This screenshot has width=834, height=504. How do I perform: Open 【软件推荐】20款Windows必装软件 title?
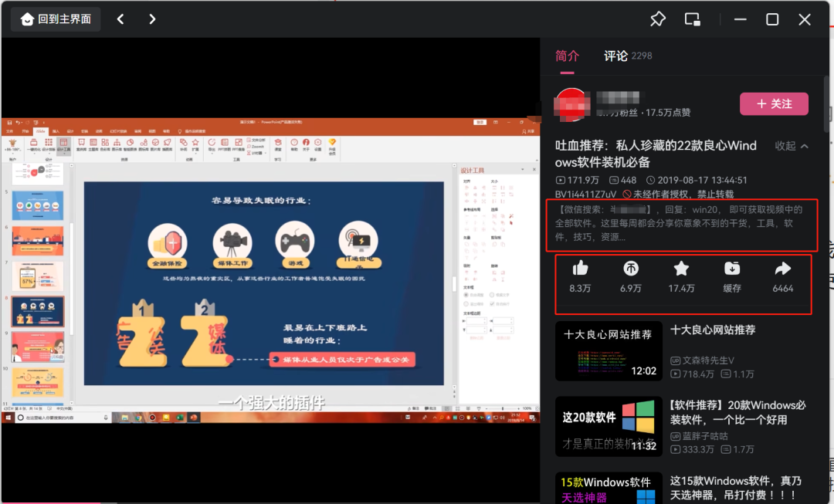(737, 412)
